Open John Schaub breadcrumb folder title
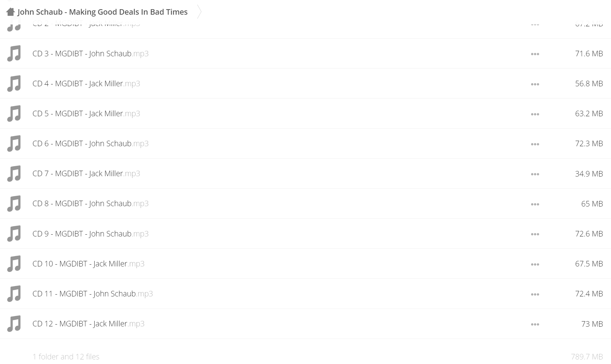 click(103, 12)
